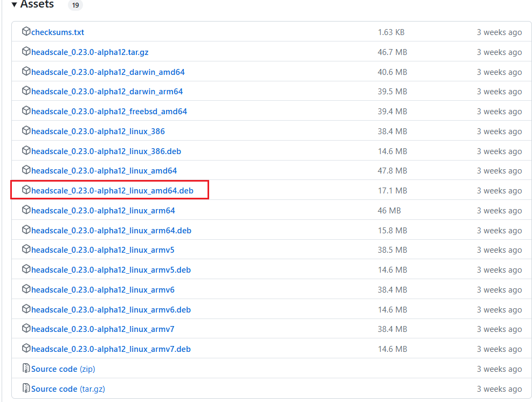Download headscale_0.23.0-alpha12_darwin_arm64 binary
Viewport: 532px width, 402px height.
pyautogui.click(x=107, y=92)
